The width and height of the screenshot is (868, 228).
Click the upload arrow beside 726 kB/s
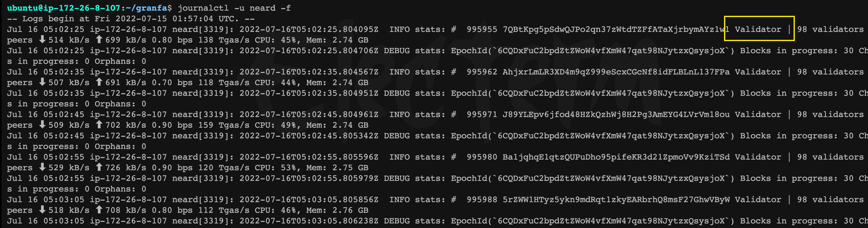click(x=99, y=167)
